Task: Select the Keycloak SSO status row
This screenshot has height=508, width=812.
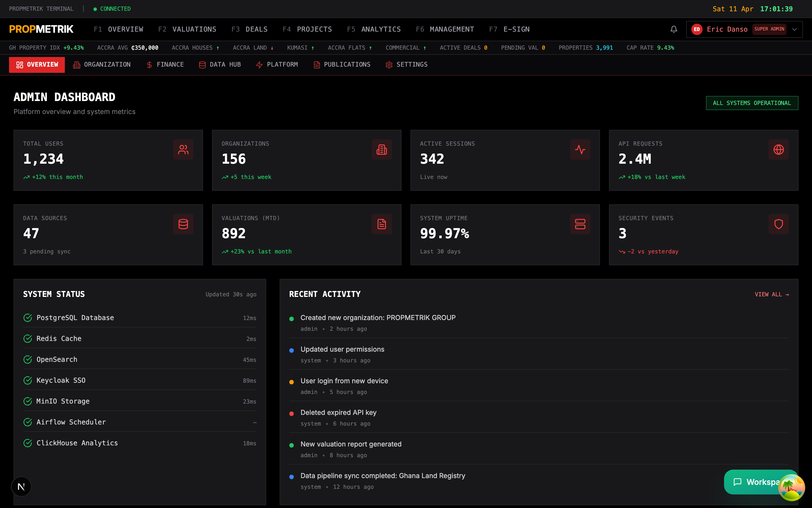Action: [x=140, y=380]
